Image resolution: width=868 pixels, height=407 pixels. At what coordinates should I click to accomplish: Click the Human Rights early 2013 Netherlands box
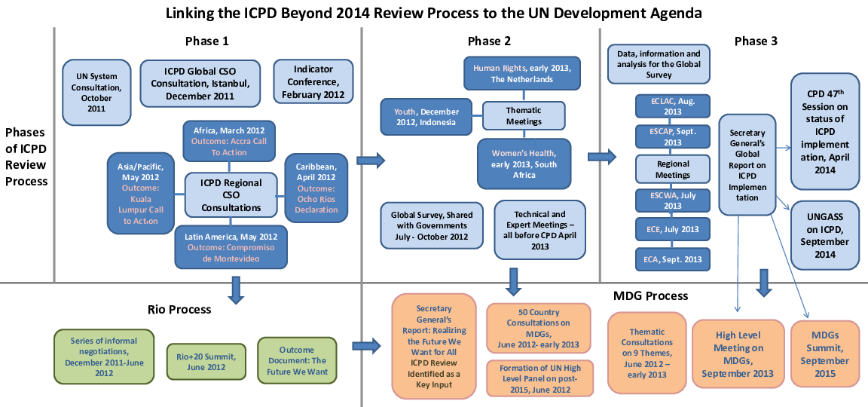coord(521,73)
